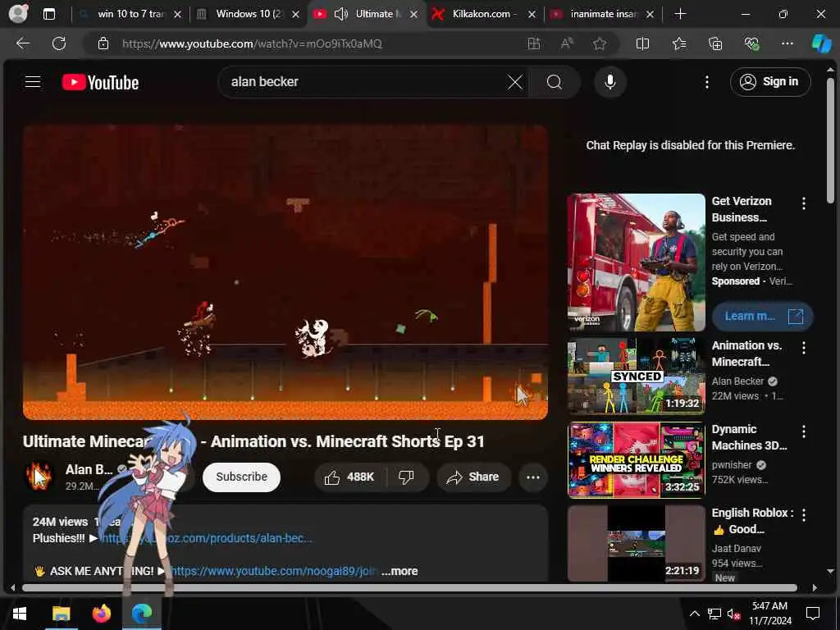Image resolution: width=840 pixels, height=630 pixels.
Task: Play Dynamic Machines 3D render challenge video
Action: (636, 459)
